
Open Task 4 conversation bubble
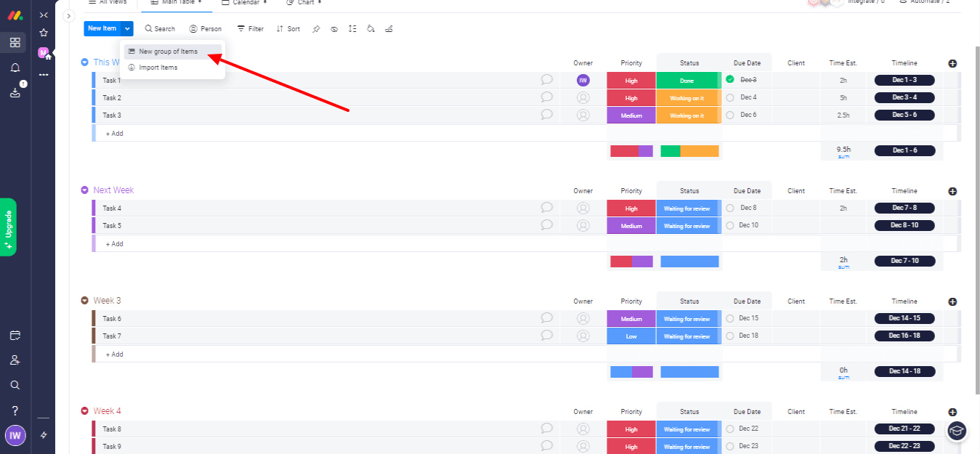547,208
